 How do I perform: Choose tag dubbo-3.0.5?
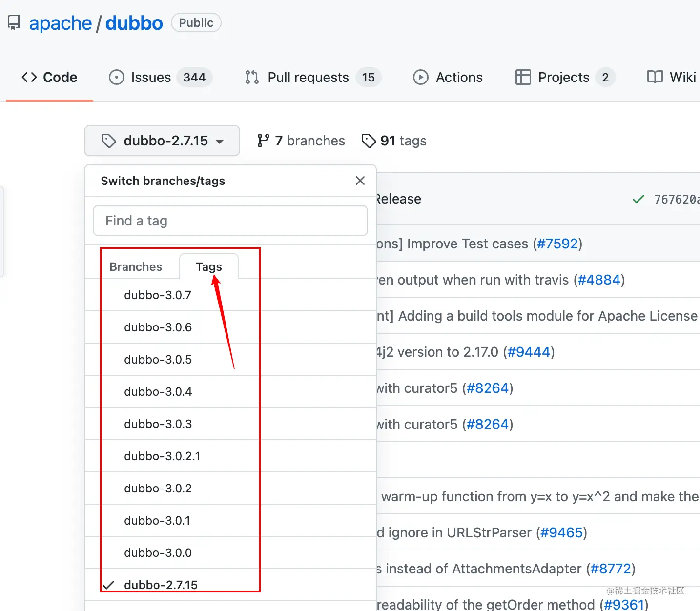click(230, 359)
